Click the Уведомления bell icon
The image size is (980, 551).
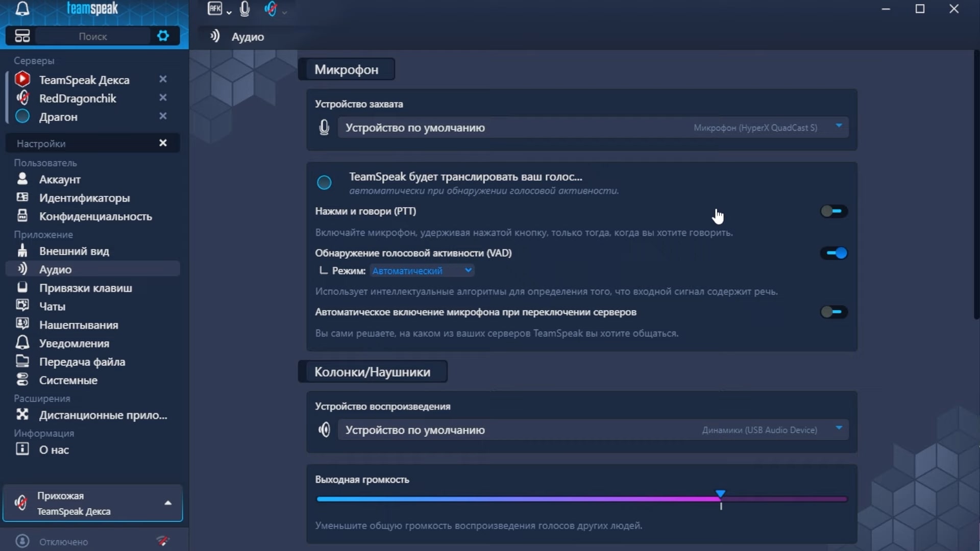[22, 342]
